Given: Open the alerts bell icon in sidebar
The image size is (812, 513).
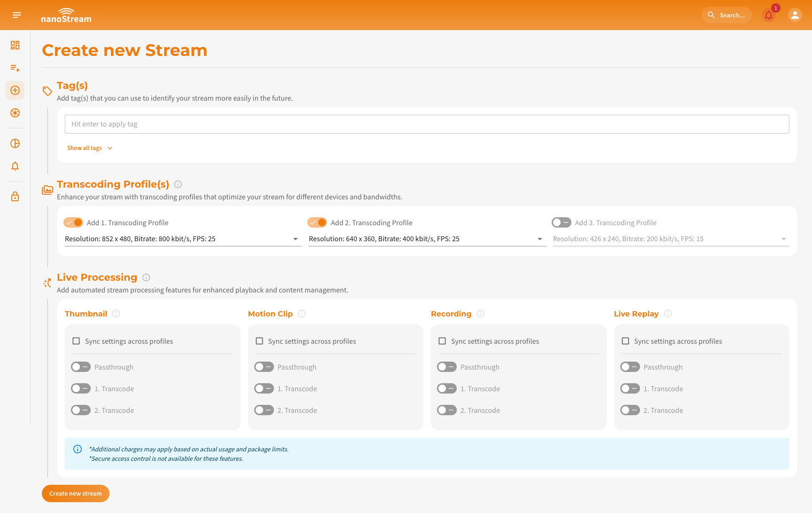Looking at the screenshot, I should pos(15,166).
